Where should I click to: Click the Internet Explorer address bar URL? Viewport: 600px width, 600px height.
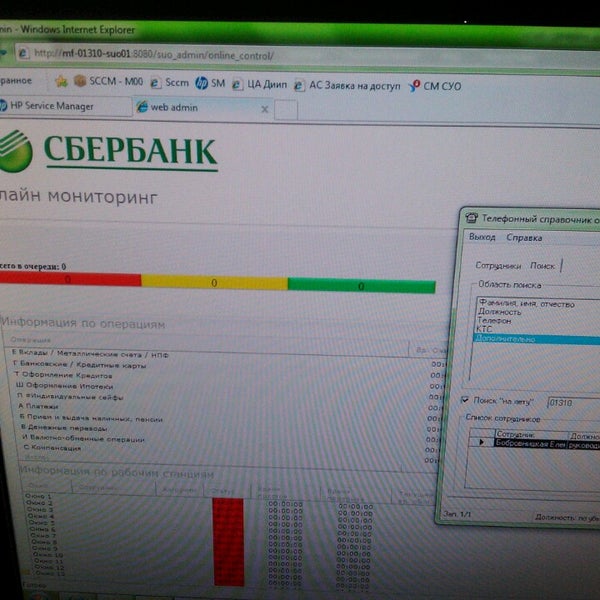(154, 55)
